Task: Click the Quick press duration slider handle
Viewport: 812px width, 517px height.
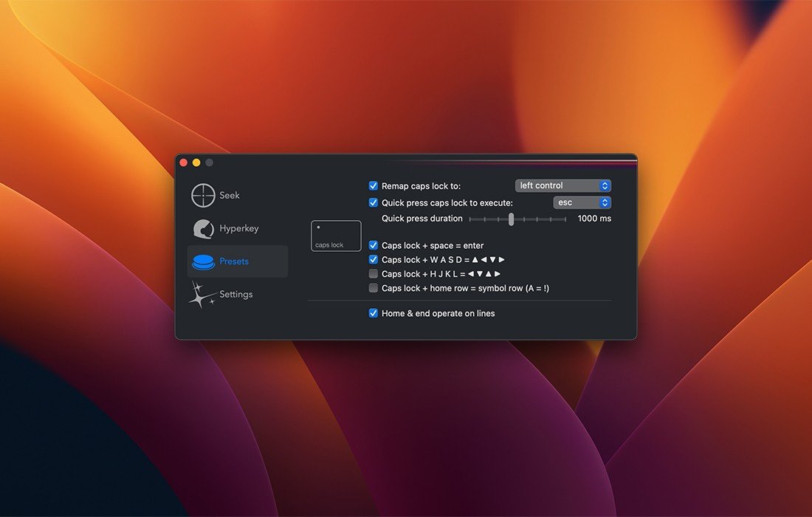Action: pos(511,219)
